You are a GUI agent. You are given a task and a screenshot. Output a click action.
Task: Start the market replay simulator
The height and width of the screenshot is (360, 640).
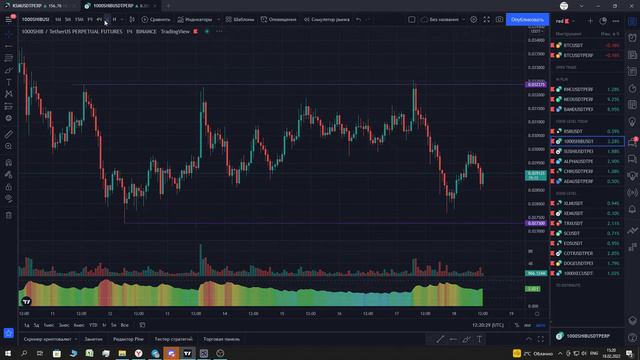click(x=327, y=20)
